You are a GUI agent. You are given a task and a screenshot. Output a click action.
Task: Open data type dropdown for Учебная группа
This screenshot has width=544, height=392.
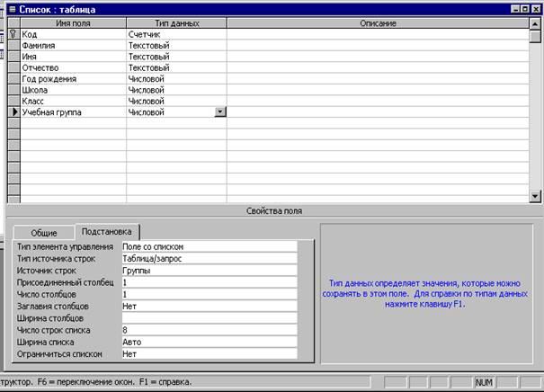tap(220, 113)
